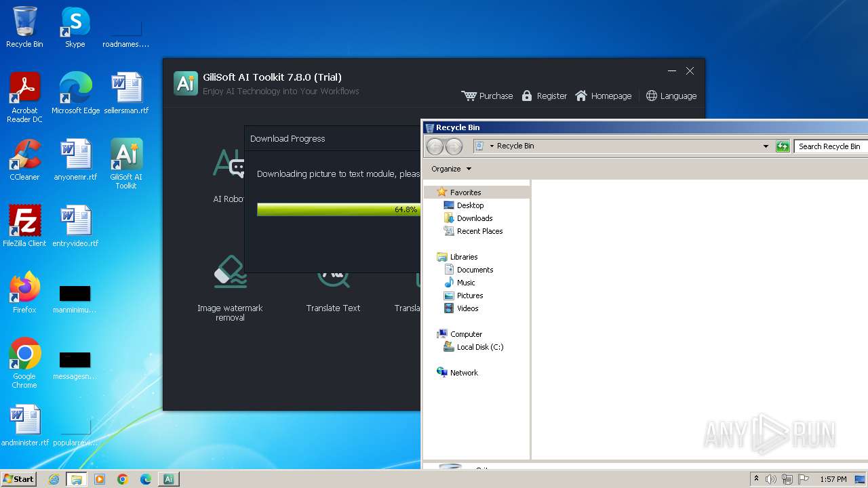868x488 pixels.
Task: Select CCleaner desktop shortcut
Action: point(24,161)
